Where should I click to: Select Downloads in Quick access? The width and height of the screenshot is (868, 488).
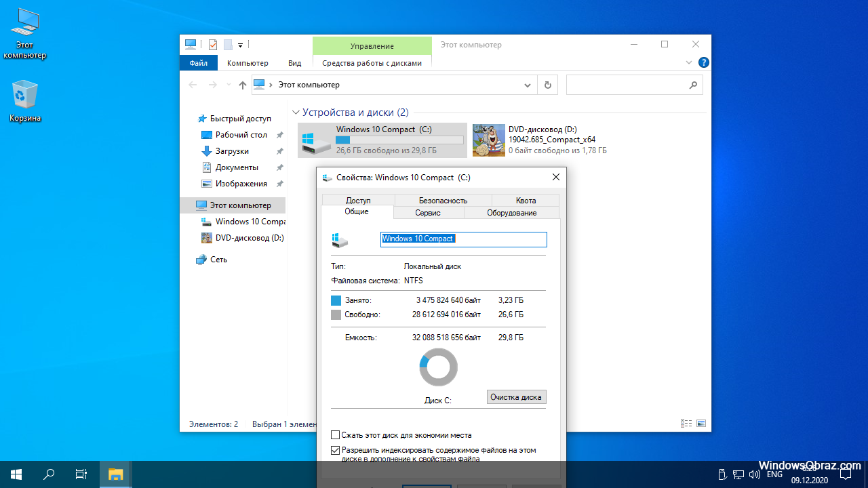tap(232, 151)
